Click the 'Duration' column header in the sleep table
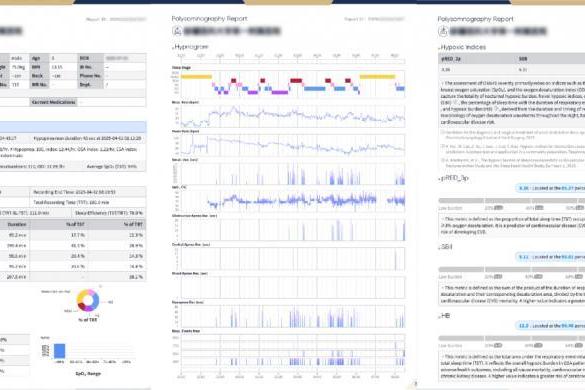The image size is (585, 390). click(17, 224)
